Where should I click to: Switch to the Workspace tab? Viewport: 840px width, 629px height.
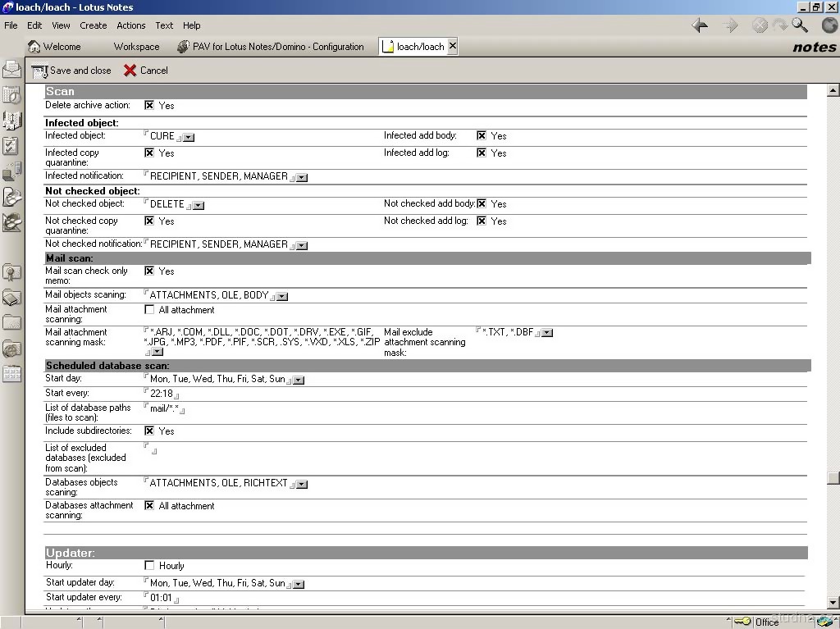click(x=136, y=47)
